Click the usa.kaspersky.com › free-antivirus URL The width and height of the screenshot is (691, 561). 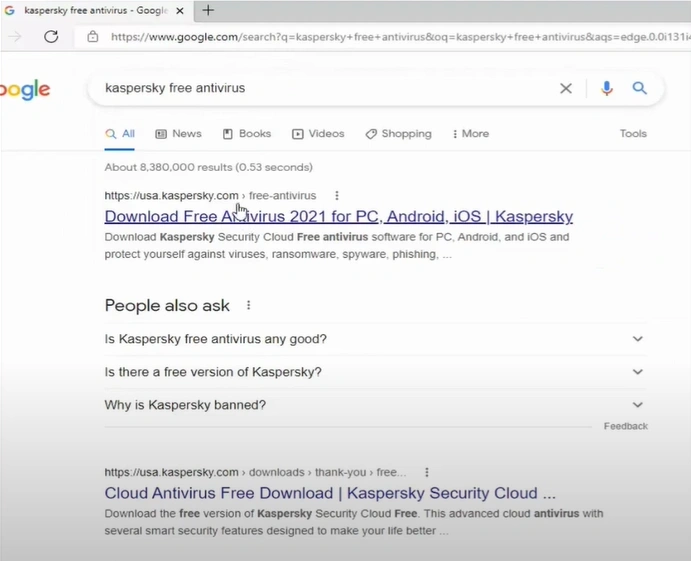pyautogui.click(x=210, y=195)
